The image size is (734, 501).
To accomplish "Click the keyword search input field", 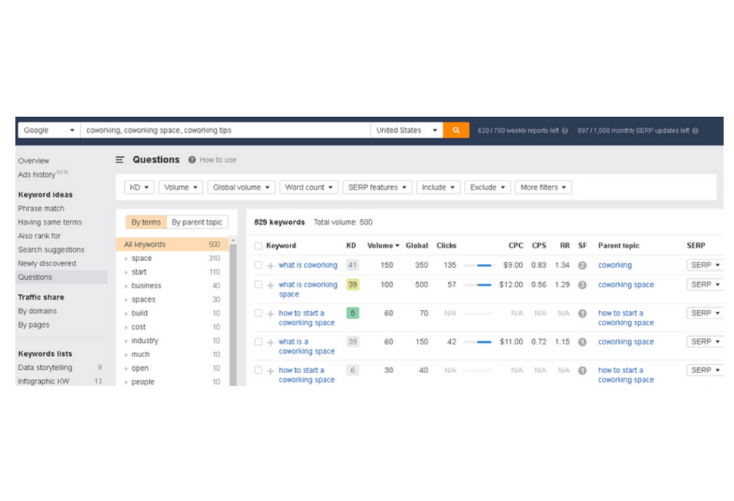I will point(225,130).
